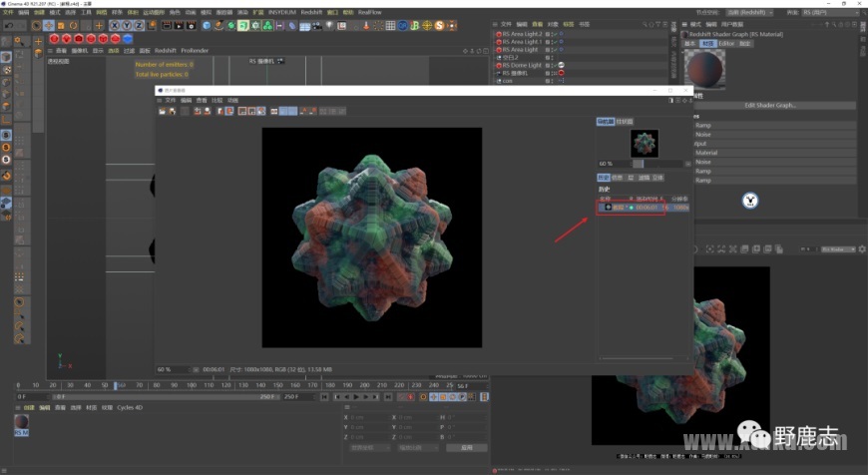Click the timeline playhead marker at frame 56
Image resolution: width=868 pixels, height=475 pixels.
coord(116,385)
